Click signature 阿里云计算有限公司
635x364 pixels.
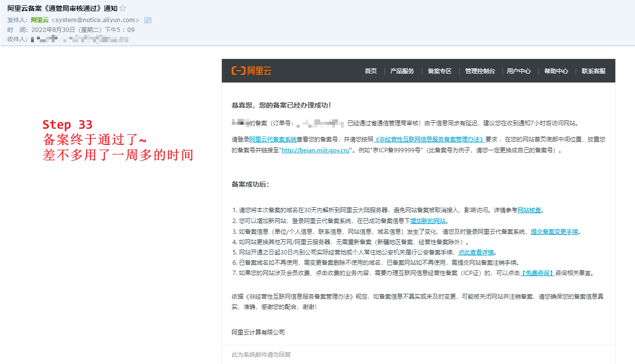click(x=258, y=333)
